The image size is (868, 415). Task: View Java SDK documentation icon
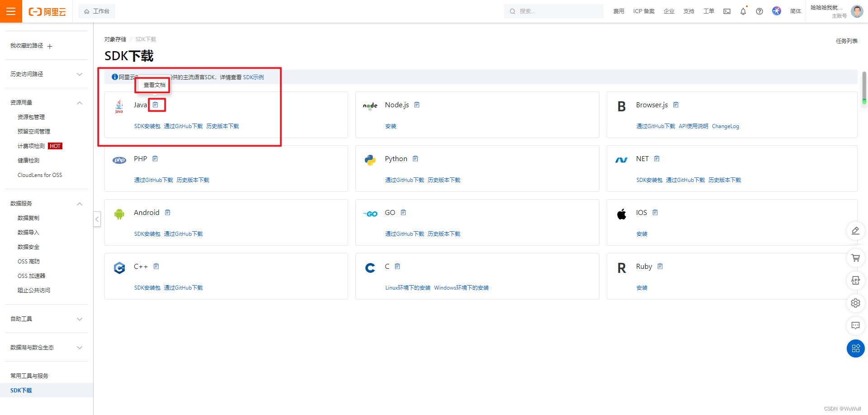coord(156,105)
